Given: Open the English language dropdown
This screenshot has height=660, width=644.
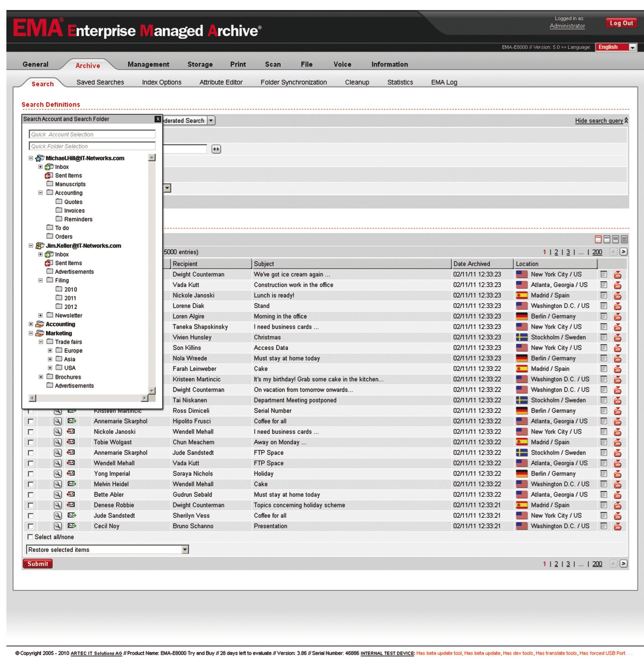Looking at the screenshot, I should [632, 47].
